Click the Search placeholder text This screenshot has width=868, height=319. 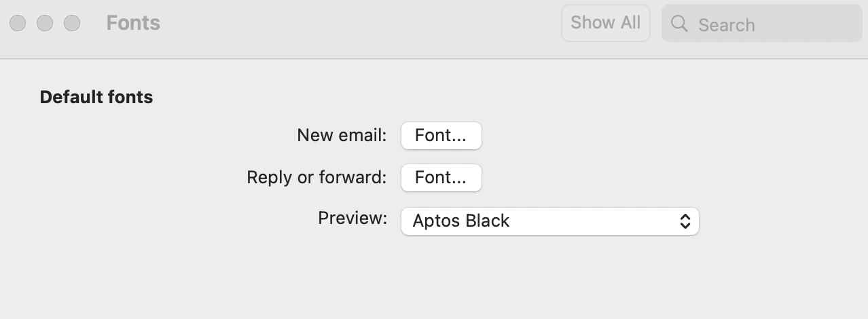(x=727, y=25)
